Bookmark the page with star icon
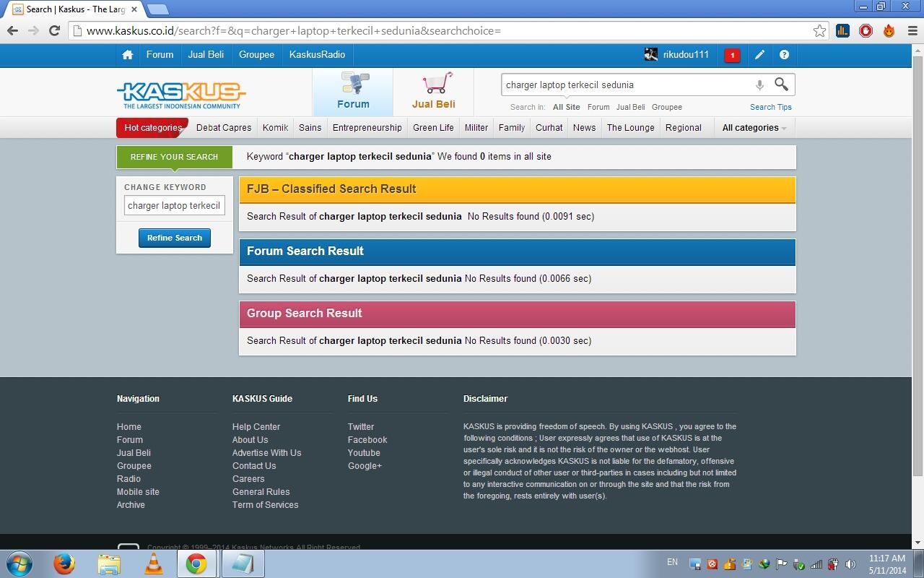The height and width of the screenshot is (578, 924). pyautogui.click(x=819, y=30)
